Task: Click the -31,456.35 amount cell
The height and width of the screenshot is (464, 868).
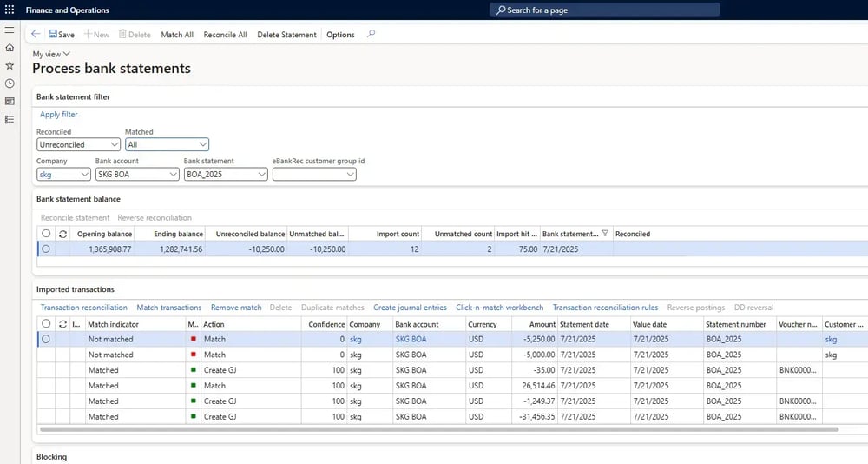Action: [x=537, y=416]
